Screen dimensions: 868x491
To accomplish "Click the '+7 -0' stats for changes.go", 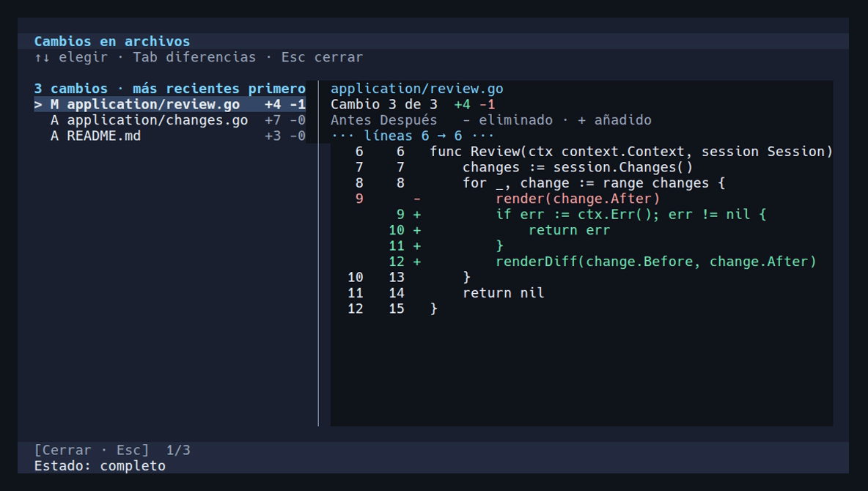I will [285, 120].
